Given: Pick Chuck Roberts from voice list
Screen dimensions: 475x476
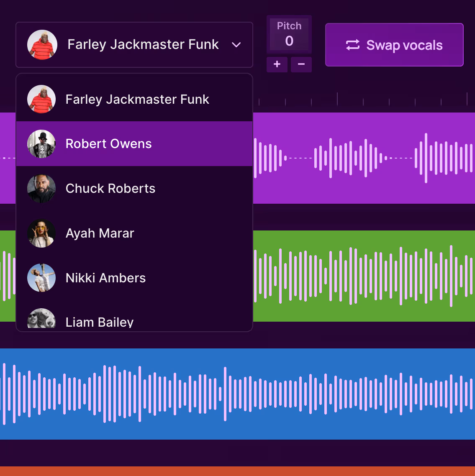Looking at the screenshot, I should coord(134,189).
